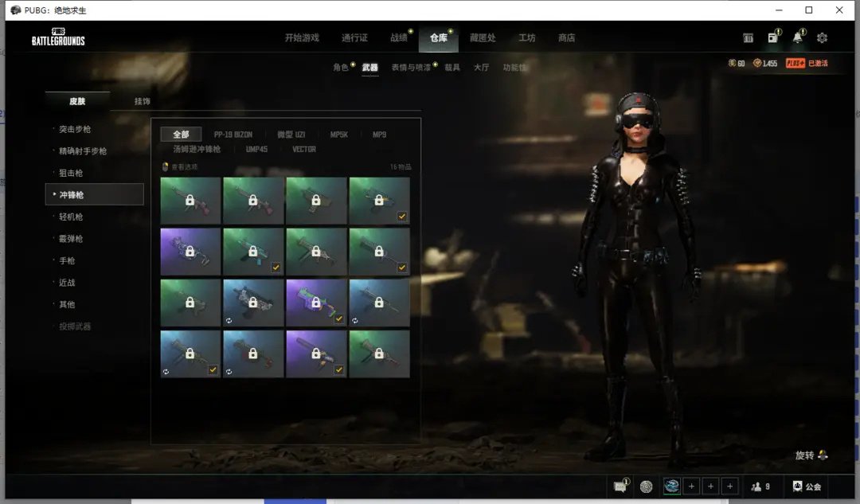Image resolution: width=860 pixels, height=504 pixels.
Task: Click the PUBG app icon in the title bar
Action: tap(15, 10)
